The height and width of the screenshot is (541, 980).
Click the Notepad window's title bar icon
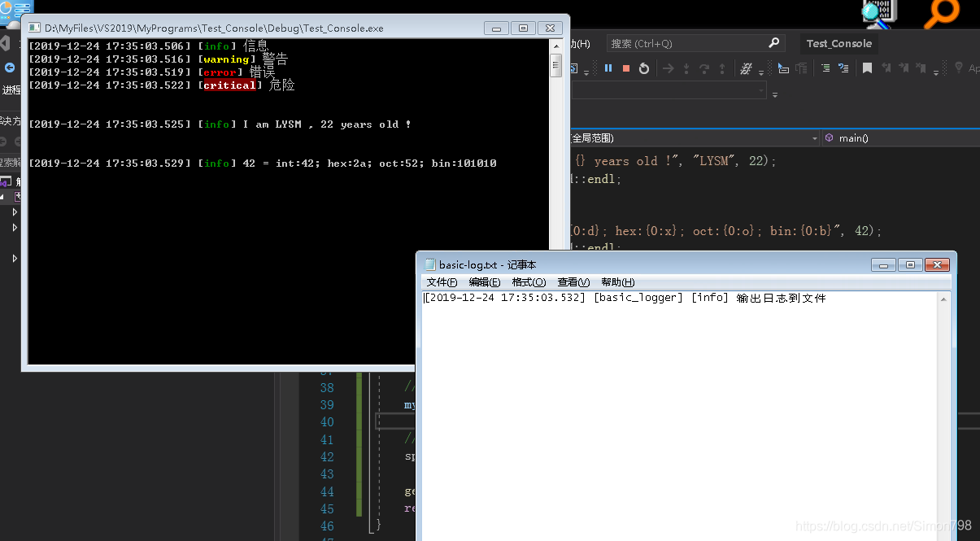[429, 264]
